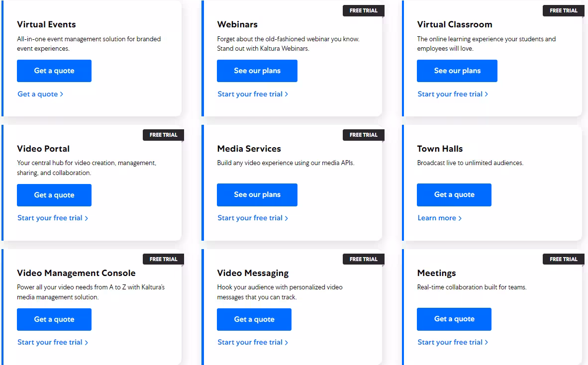Request a quote for Town Halls
Screen dimensions: 588x365
point(454,194)
